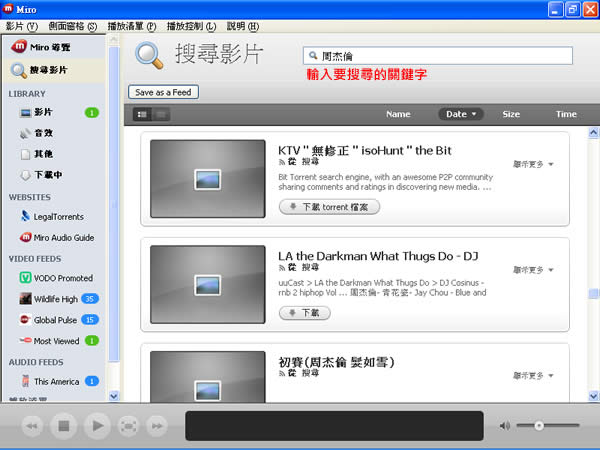Adjust the volume slider knob
The image size is (600, 450).
(539, 426)
